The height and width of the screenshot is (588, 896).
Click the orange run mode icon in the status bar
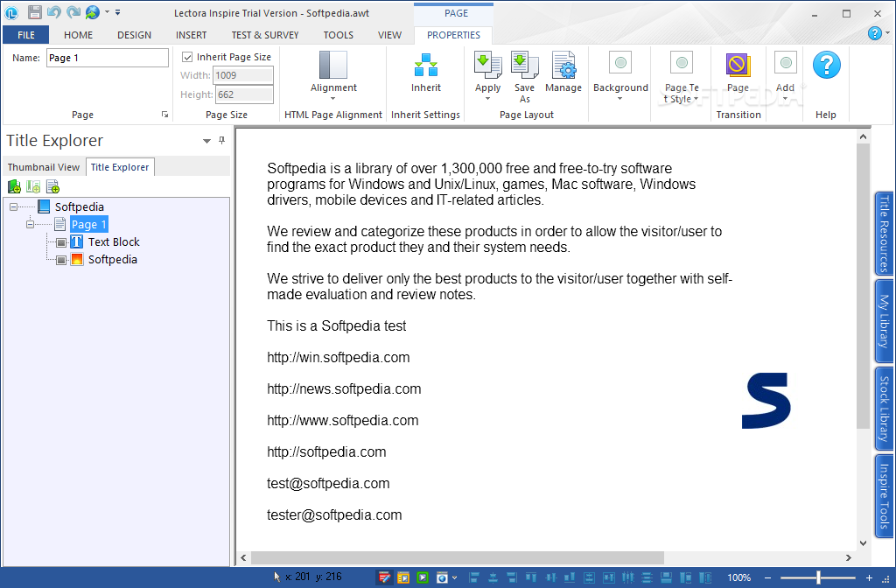(403, 577)
